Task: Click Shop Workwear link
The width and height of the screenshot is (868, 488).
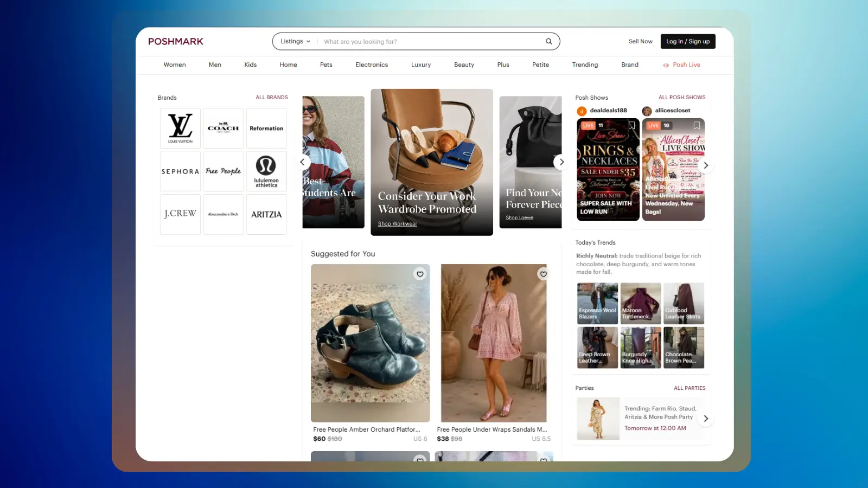Action: 398,224
